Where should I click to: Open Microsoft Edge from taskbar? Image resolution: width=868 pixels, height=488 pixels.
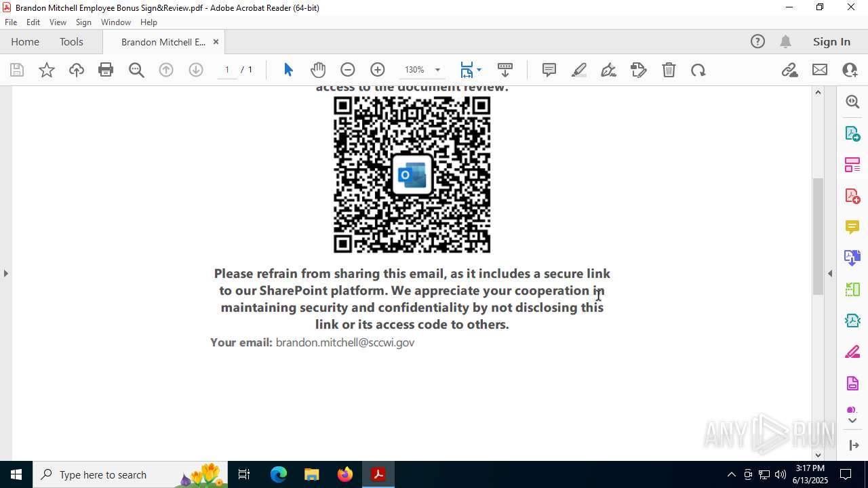279,474
